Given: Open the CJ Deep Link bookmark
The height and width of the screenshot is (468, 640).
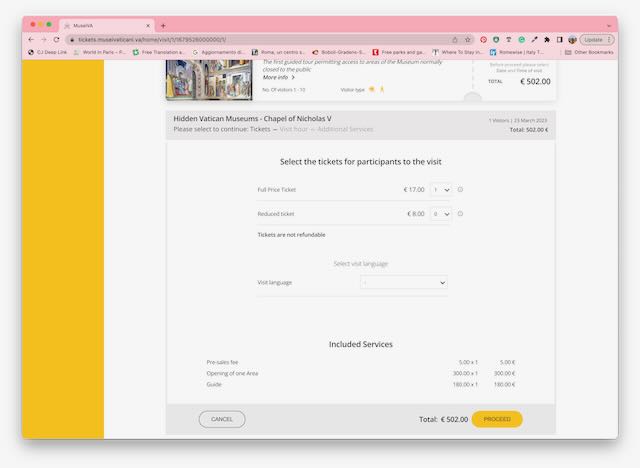Looking at the screenshot, I should point(47,52).
